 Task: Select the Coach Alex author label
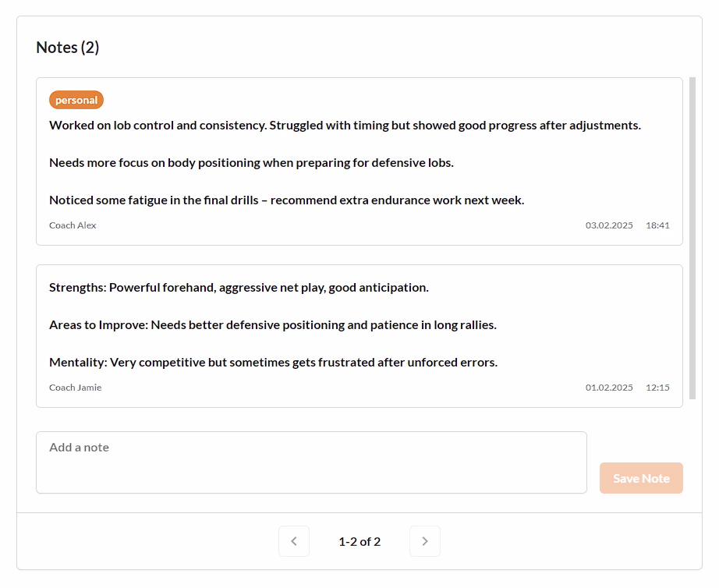point(73,225)
